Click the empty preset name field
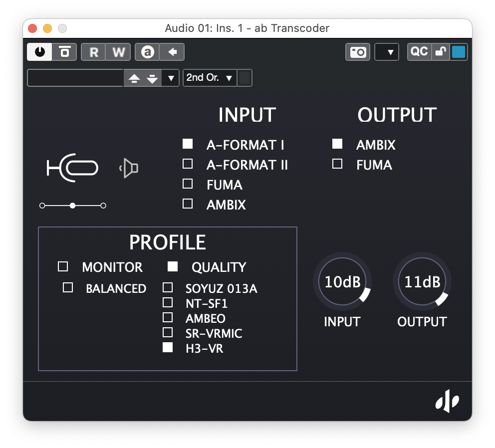Viewport: 495px width, 448px height. pos(75,78)
